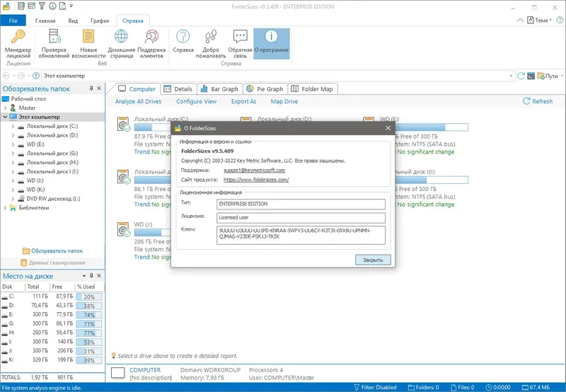Click Локальный диск (C:) drive icon in Computer view
The image size is (566, 392).
tap(123, 124)
